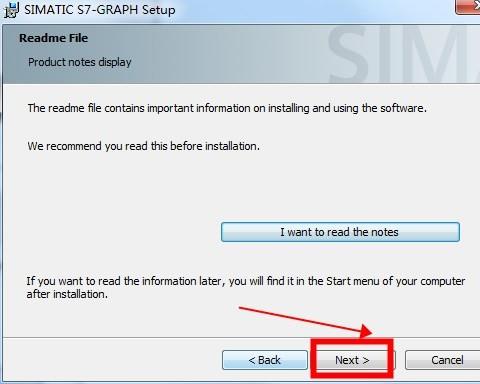Cancel the S7-GRAPH setup
The height and width of the screenshot is (384, 480).
tap(443, 360)
